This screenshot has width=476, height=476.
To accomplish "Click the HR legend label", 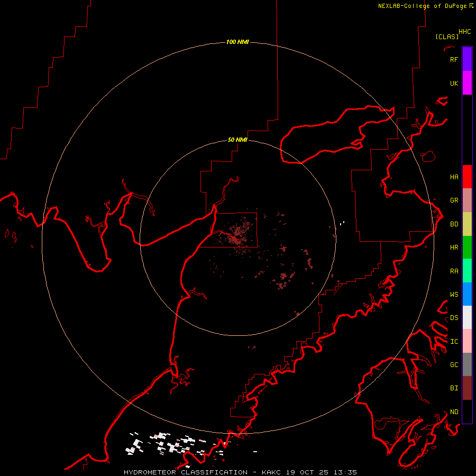I will click(x=454, y=248).
